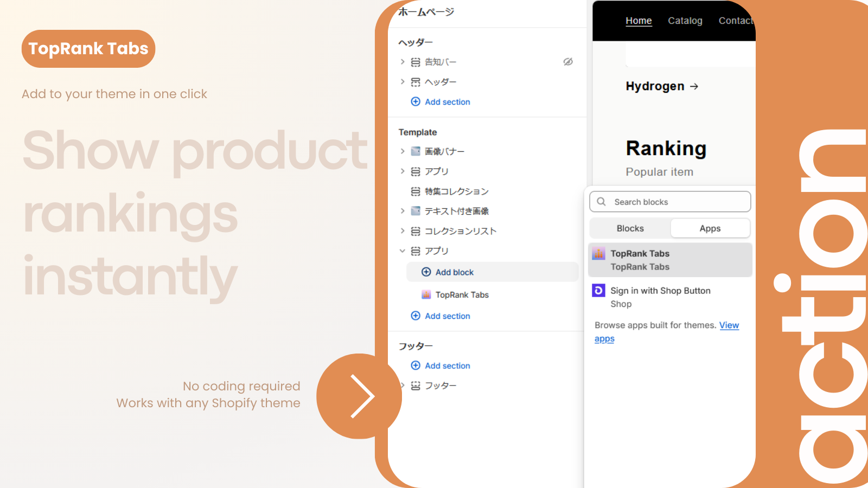Click the section icon beside 特集コレクション
The image size is (868, 488).
[415, 191]
